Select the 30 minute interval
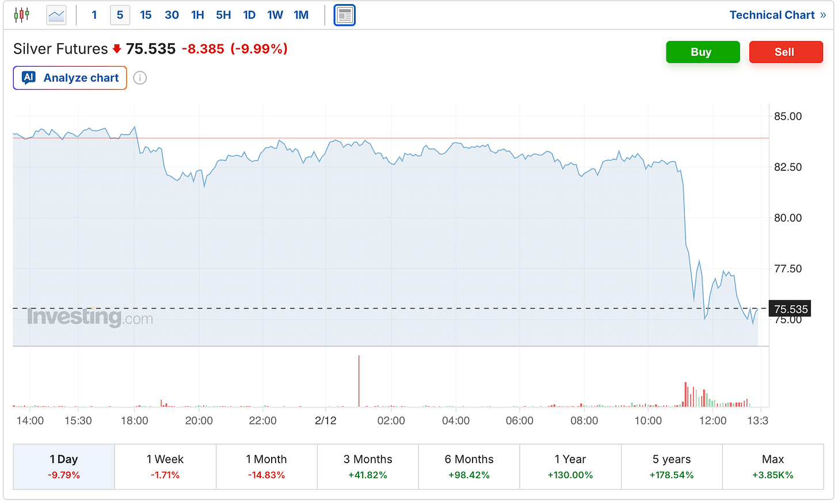Screen dimensions: 838x504 (172, 15)
